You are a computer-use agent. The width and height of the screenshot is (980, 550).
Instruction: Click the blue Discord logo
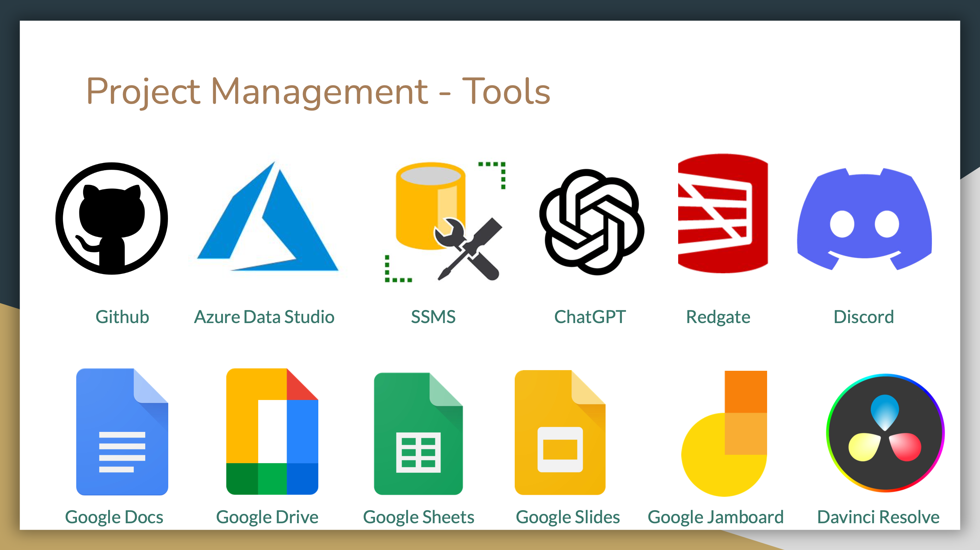pyautogui.click(x=864, y=219)
